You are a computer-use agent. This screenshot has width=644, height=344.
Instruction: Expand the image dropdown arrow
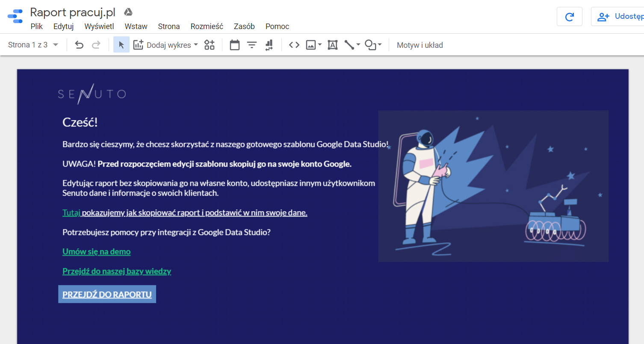(x=320, y=45)
